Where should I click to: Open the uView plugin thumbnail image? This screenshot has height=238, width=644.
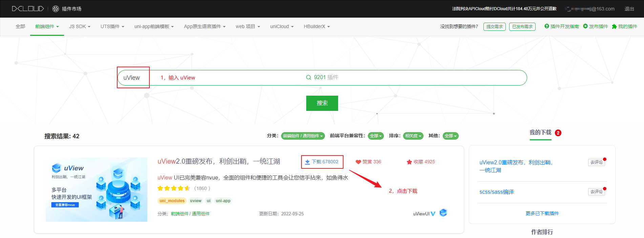97,190
